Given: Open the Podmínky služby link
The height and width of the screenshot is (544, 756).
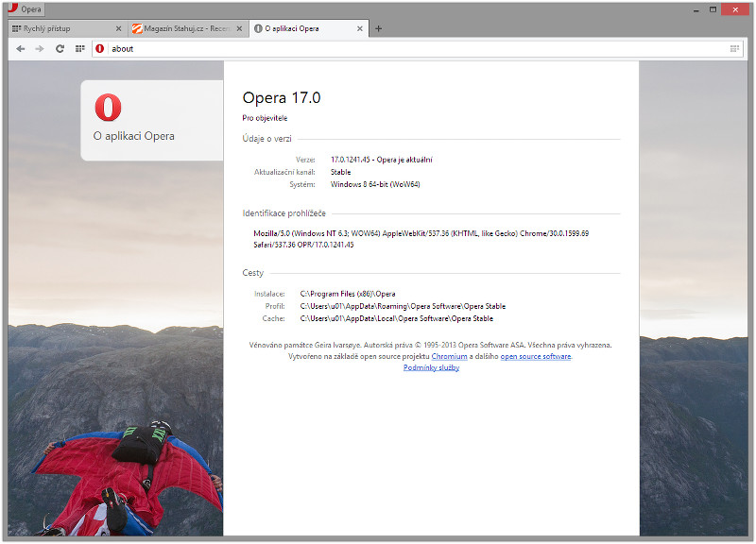Looking at the screenshot, I should pyautogui.click(x=431, y=367).
